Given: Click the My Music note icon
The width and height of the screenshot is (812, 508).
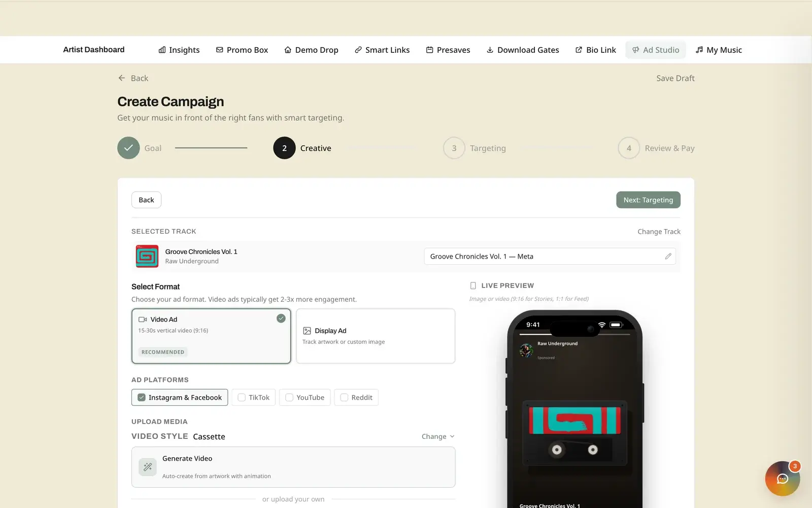Looking at the screenshot, I should tap(699, 50).
